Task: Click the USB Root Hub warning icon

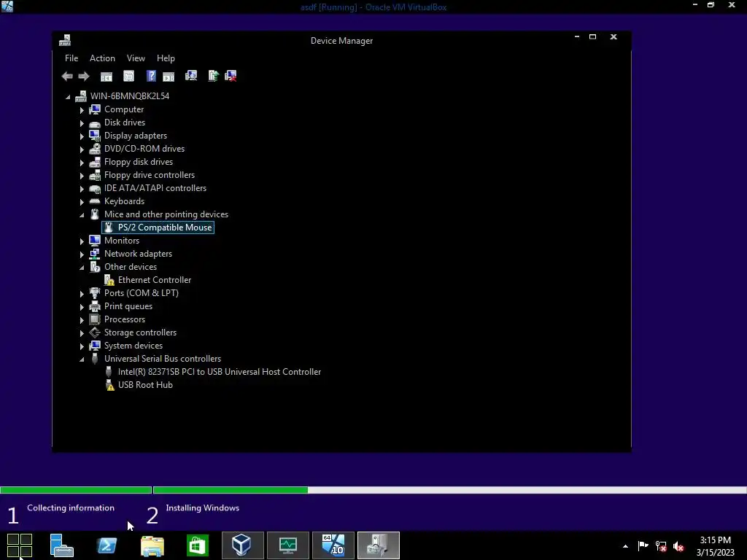Action: click(109, 385)
